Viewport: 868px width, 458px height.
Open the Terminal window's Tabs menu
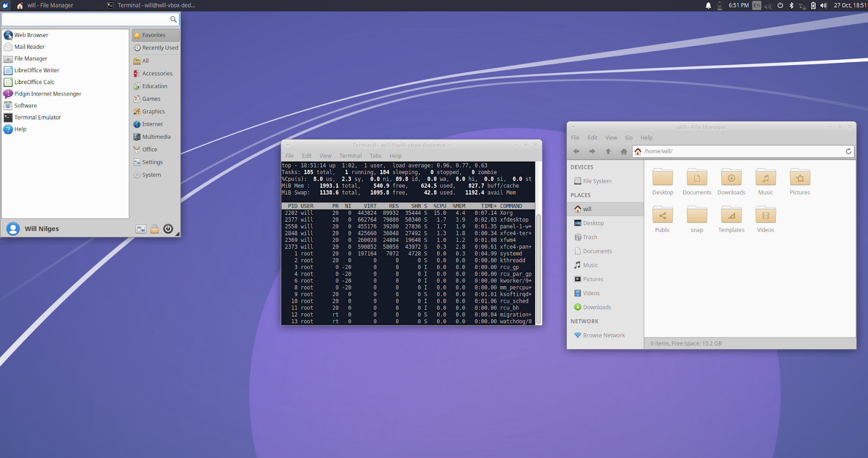[375, 156]
